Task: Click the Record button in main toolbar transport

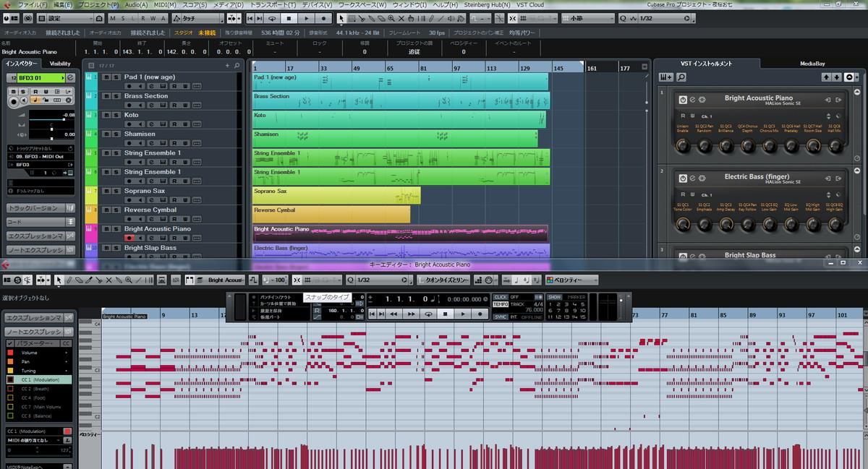Action: pos(323,17)
